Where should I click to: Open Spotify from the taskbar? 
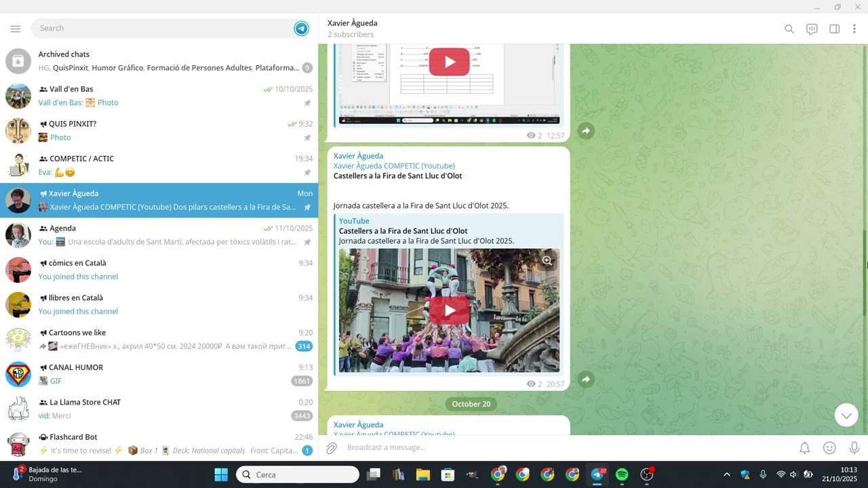pos(622,474)
